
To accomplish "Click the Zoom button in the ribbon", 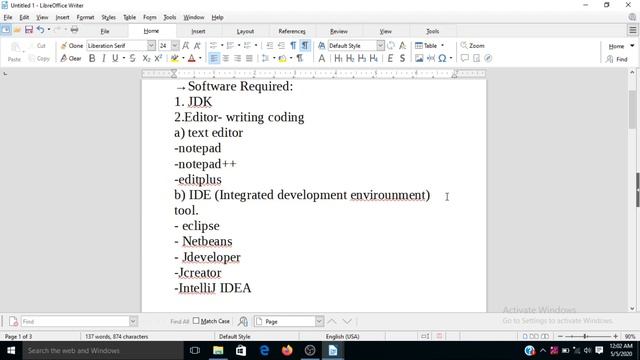I will [x=473, y=46].
